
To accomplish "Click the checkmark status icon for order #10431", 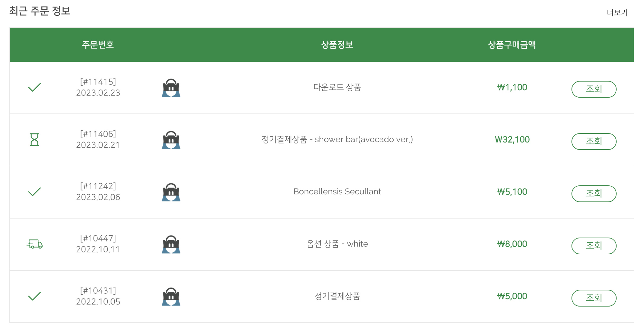I will click(34, 296).
